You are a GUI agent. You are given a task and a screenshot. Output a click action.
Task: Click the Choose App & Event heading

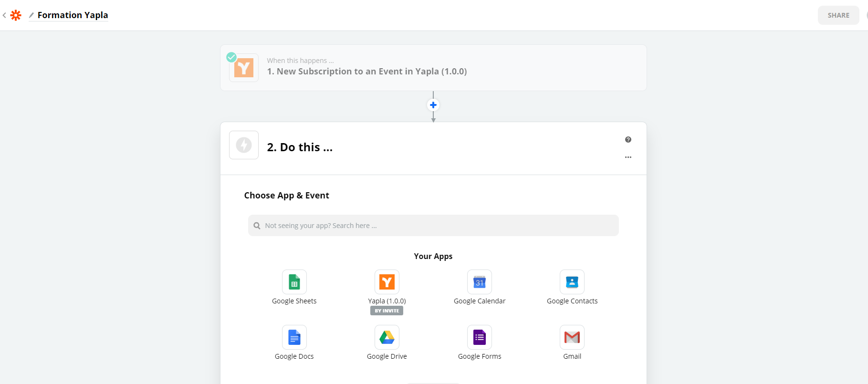pos(287,196)
